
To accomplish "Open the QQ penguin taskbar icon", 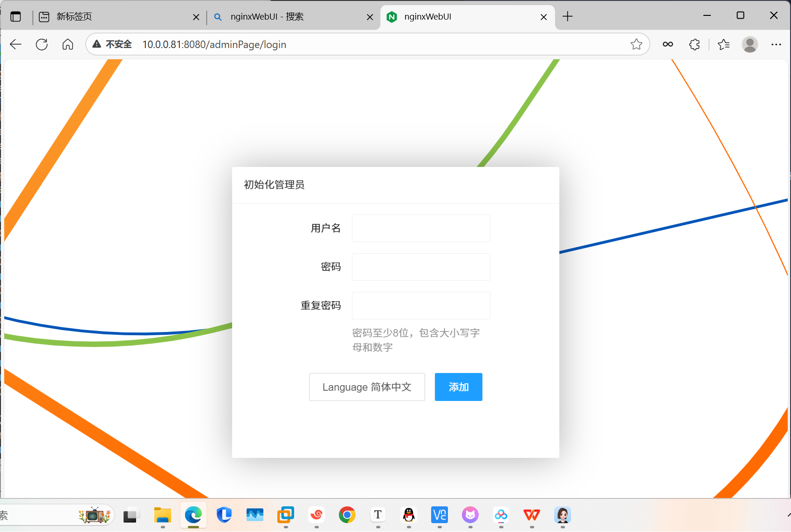I will click(x=409, y=515).
